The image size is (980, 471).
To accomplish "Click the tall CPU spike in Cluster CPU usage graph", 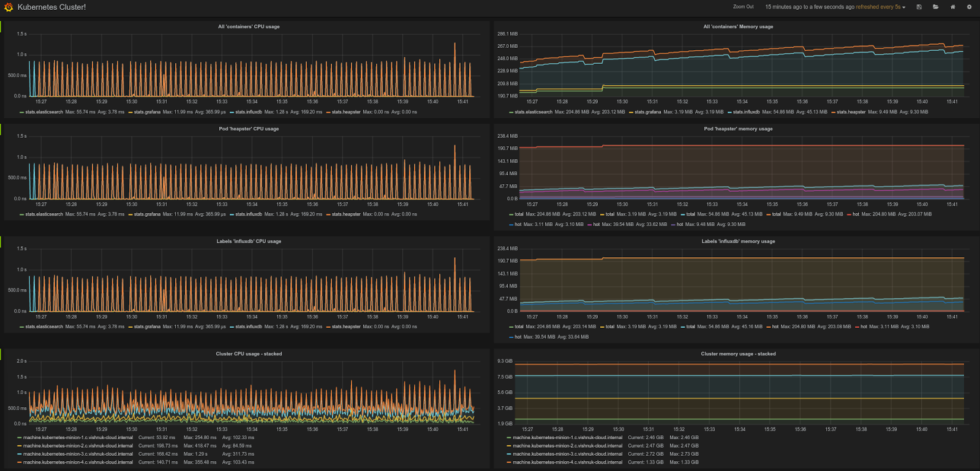I will click(x=454, y=374).
